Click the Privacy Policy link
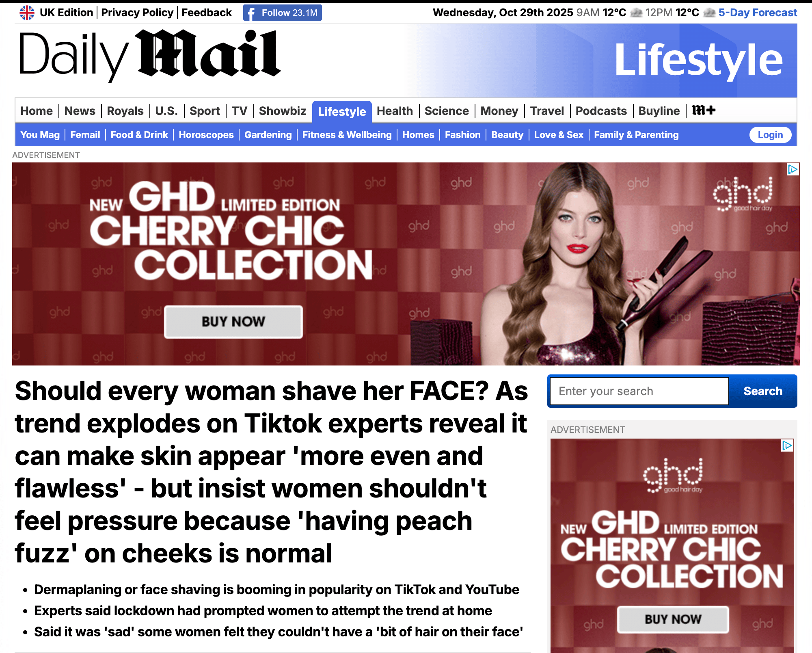Screen dimensions: 812x653 click(x=137, y=13)
